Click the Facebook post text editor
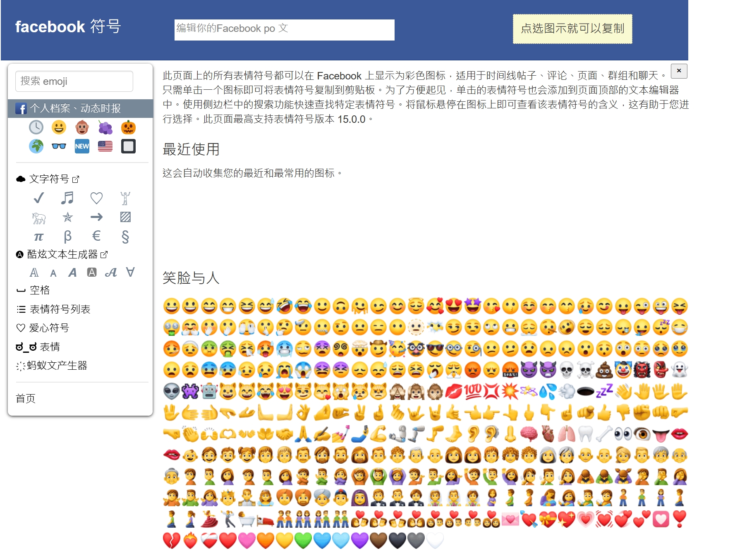The image size is (735, 560). [x=285, y=29]
